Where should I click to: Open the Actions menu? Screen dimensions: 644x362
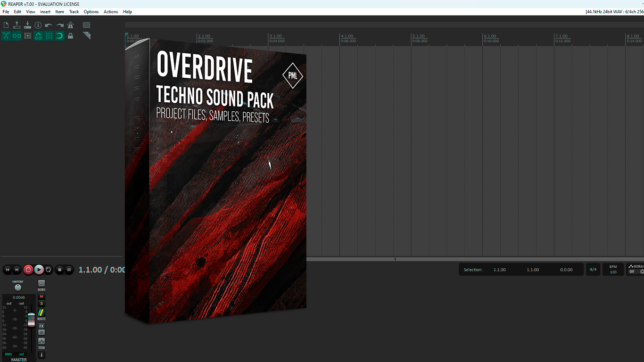coord(111,12)
